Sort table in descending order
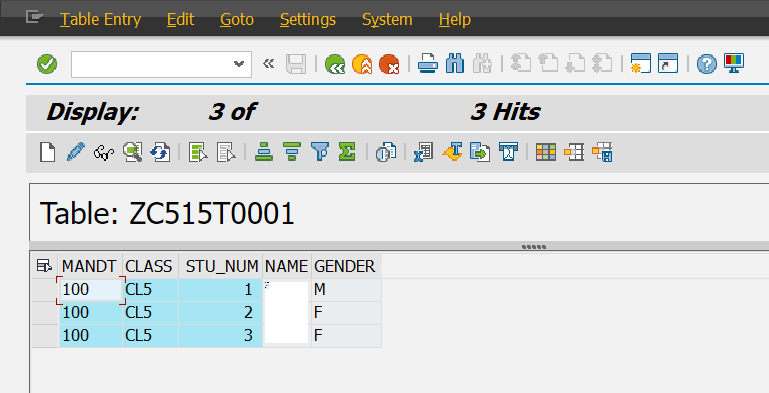The width and height of the screenshot is (769, 393). (292, 152)
